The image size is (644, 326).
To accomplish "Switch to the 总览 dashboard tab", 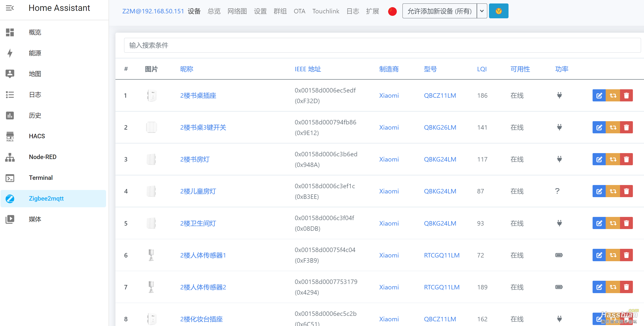I will 214,11.
